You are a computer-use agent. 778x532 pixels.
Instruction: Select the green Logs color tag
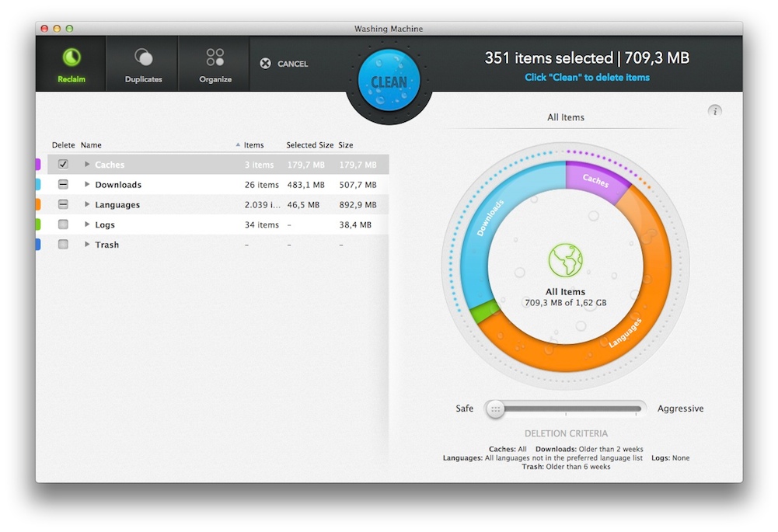[38, 224]
